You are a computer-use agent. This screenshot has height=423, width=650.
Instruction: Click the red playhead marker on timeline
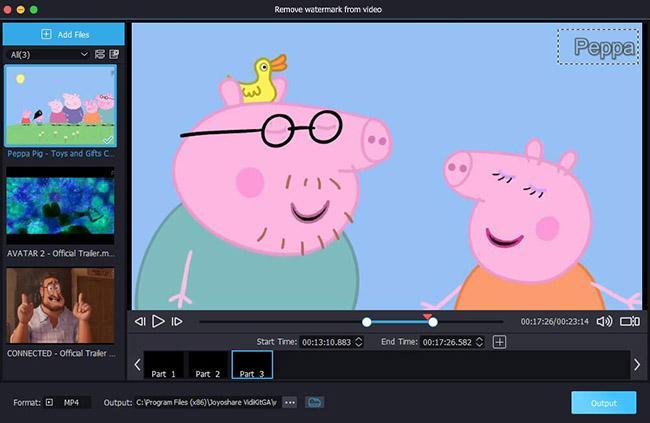pos(427,316)
